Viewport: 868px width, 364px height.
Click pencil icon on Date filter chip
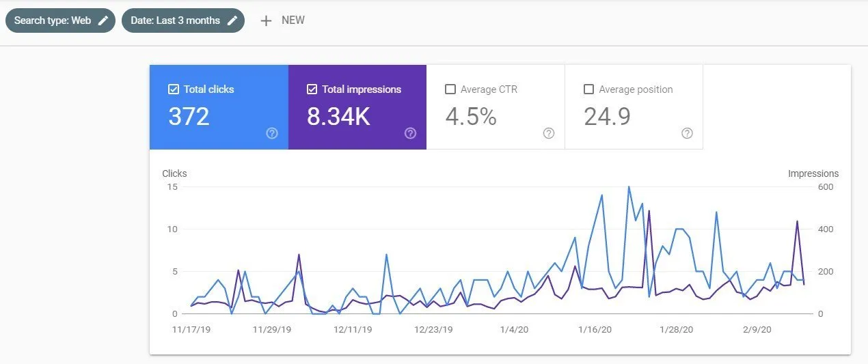pos(232,20)
